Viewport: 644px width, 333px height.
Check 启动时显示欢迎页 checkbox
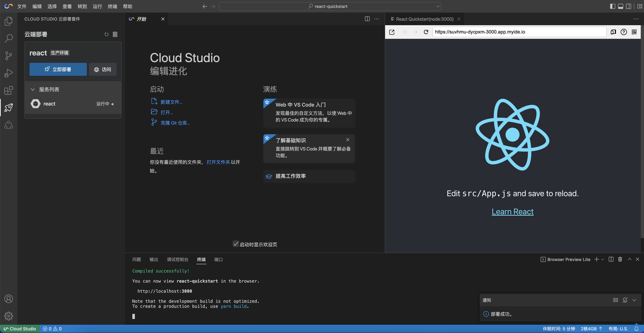tap(236, 244)
